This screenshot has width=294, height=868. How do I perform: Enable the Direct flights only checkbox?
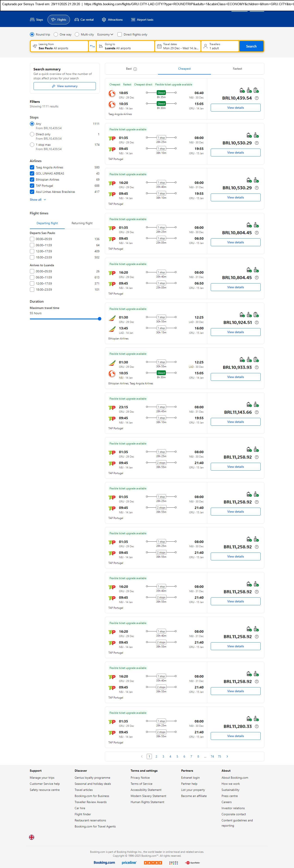[120, 34]
